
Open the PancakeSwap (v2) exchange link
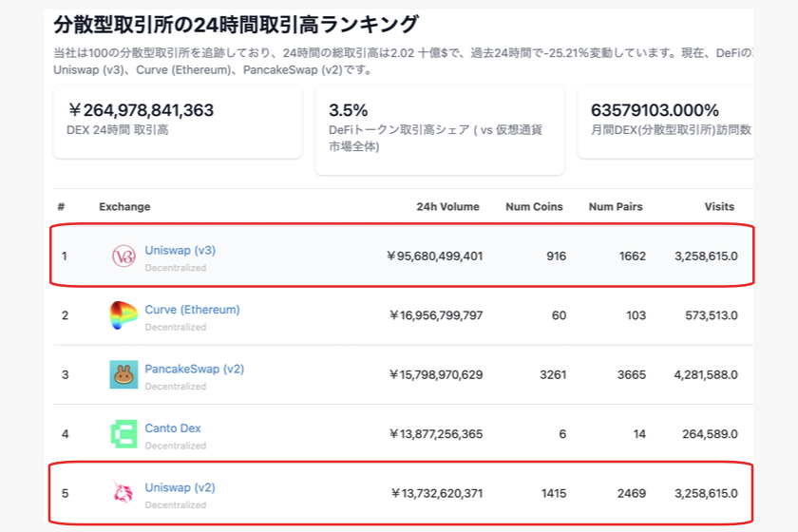coord(195,370)
